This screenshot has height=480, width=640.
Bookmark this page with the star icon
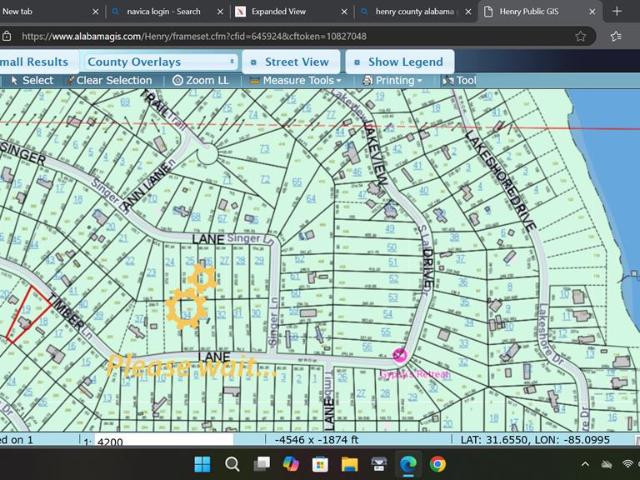coord(581,36)
